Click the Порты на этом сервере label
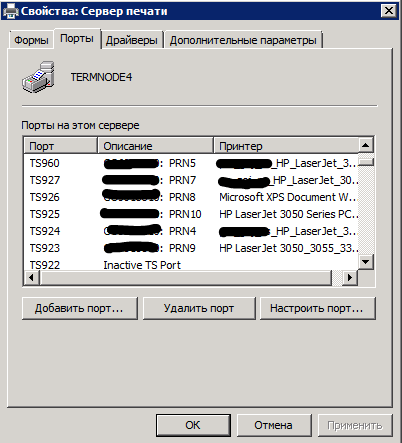 coord(80,126)
